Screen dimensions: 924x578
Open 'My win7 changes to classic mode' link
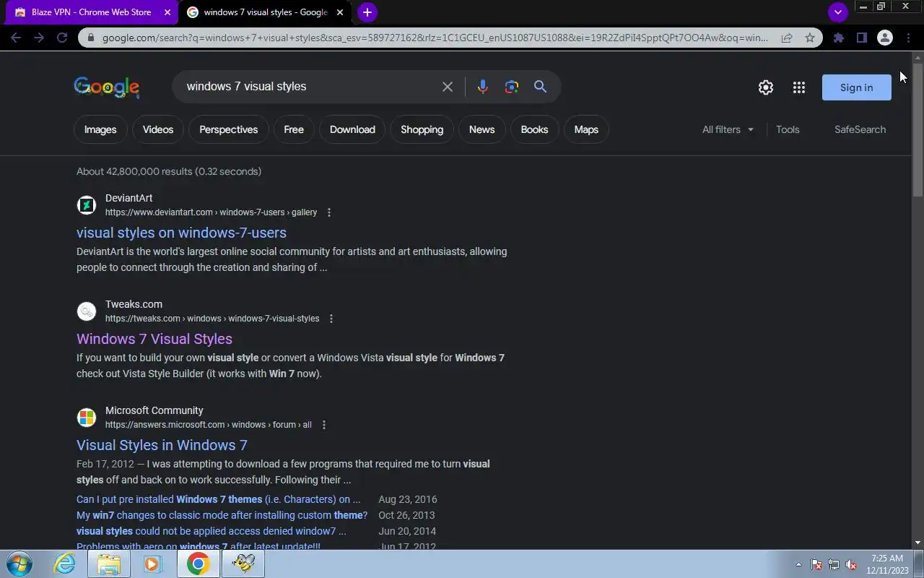[x=222, y=515]
